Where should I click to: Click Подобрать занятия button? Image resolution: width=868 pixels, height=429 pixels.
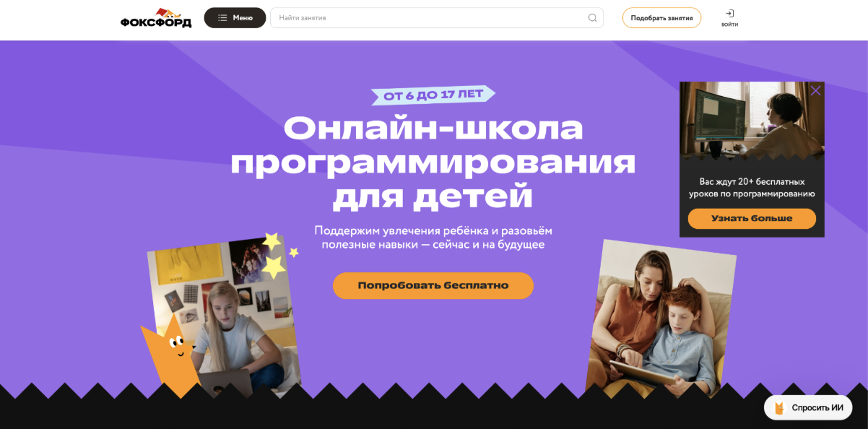661,18
